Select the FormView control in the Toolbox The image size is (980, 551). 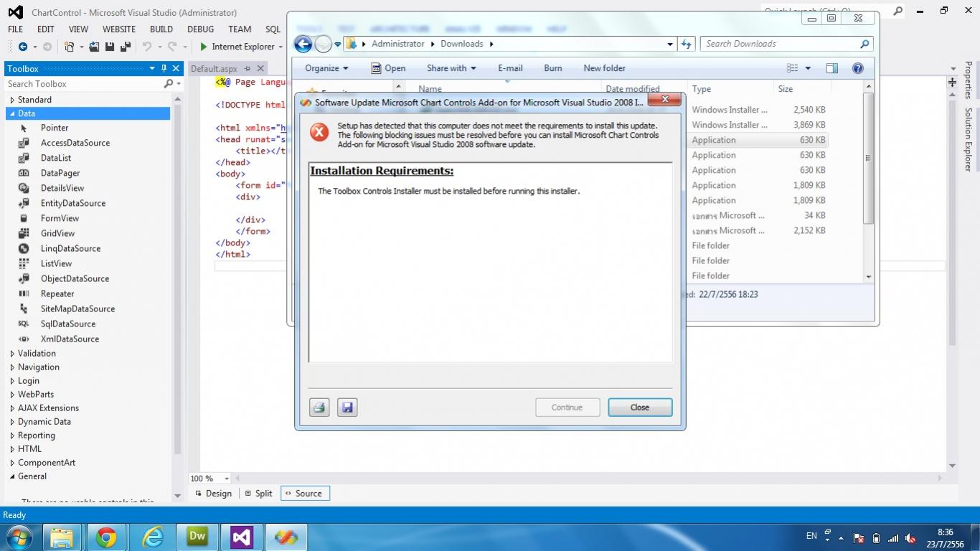pyautogui.click(x=60, y=218)
